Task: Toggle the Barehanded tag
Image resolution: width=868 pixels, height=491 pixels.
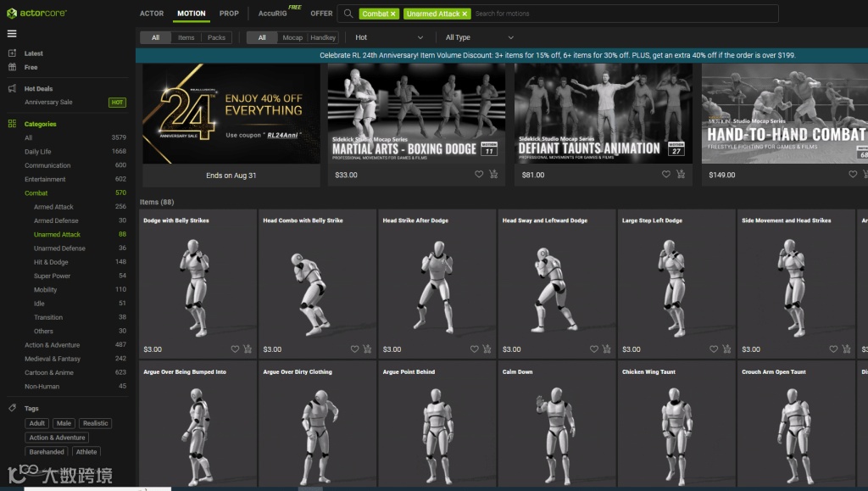Action: (x=47, y=452)
